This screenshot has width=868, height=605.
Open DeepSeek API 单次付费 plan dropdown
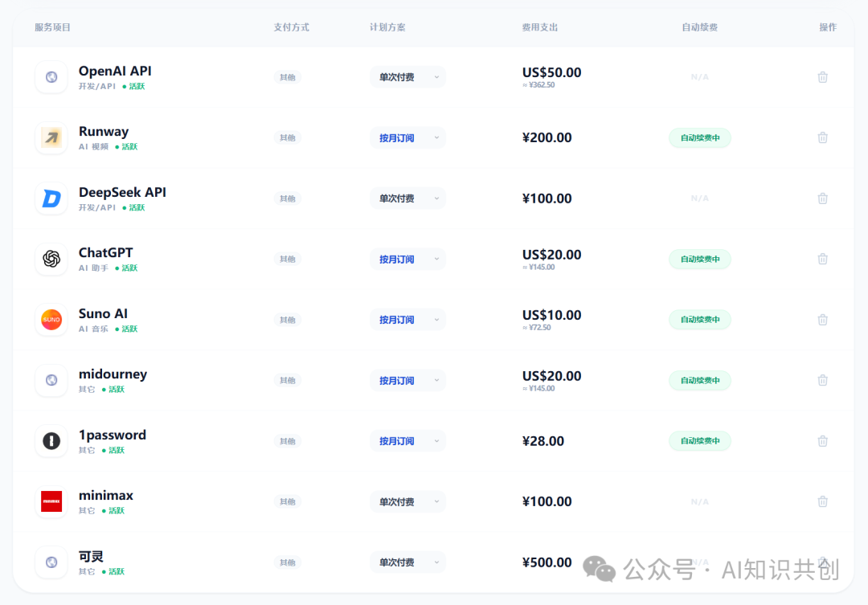(x=408, y=198)
